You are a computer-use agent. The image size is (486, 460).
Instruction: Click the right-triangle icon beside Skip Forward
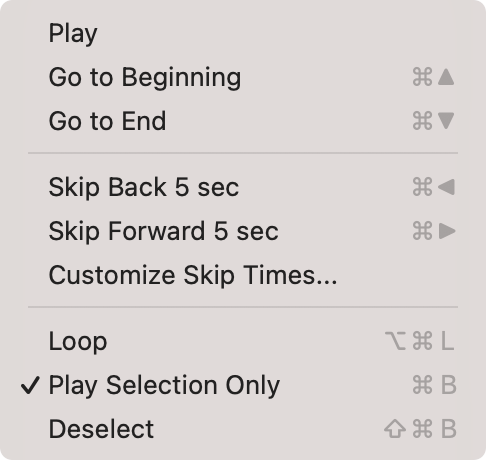447,231
